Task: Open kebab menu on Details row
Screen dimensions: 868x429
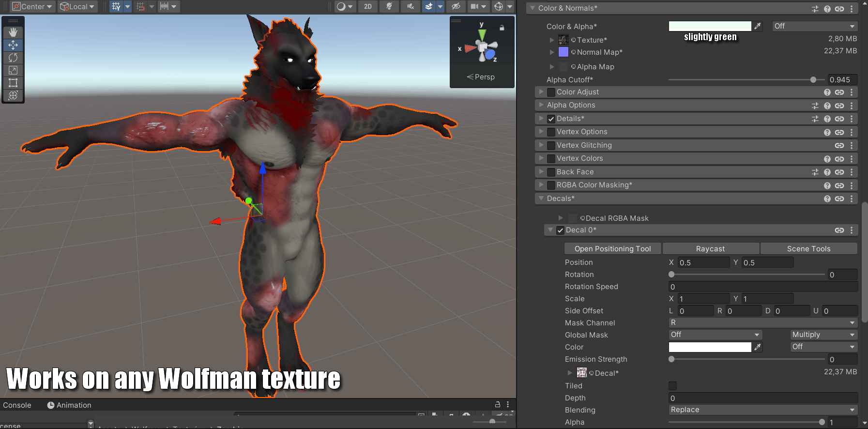Action: (x=852, y=119)
